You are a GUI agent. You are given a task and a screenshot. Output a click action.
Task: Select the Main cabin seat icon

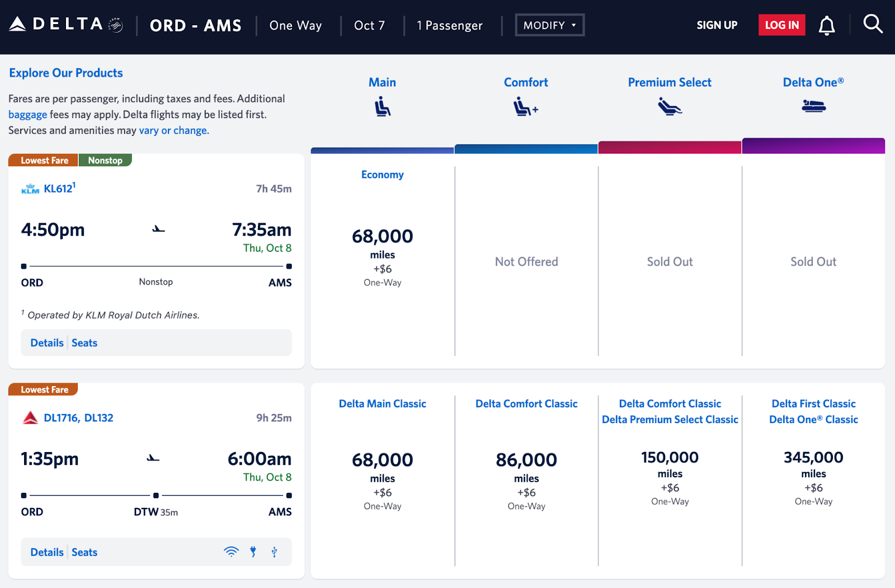click(382, 106)
